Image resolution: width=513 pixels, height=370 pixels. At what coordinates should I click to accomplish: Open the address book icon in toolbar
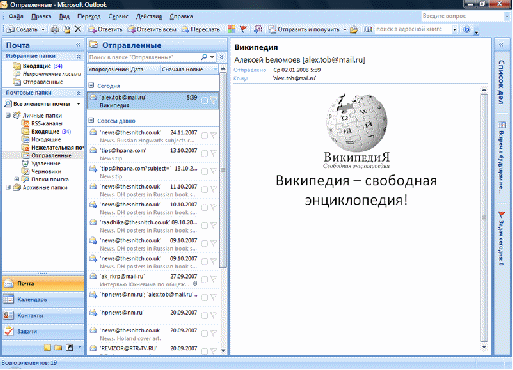pyautogui.click(x=368, y=30)
